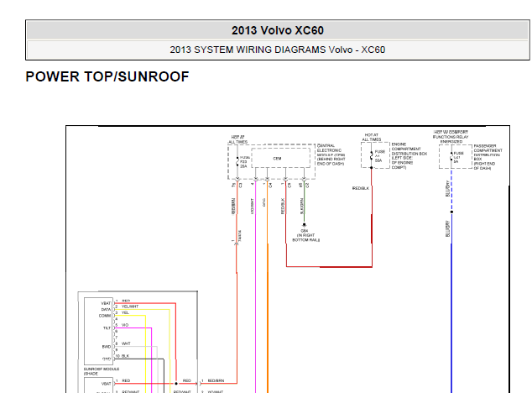Click the 'POWER TOP/SUNROOF' heading
The image size is (532, 393).
coord(107,76)
